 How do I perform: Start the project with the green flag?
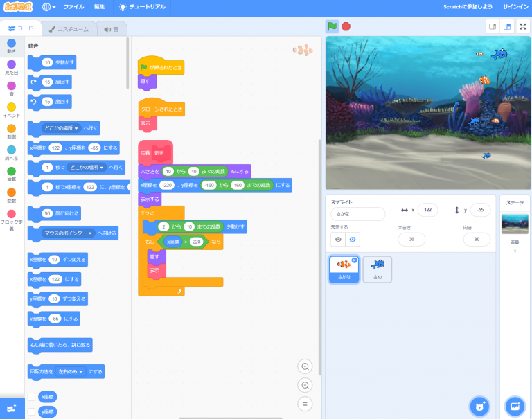click(x=332, y=26)
